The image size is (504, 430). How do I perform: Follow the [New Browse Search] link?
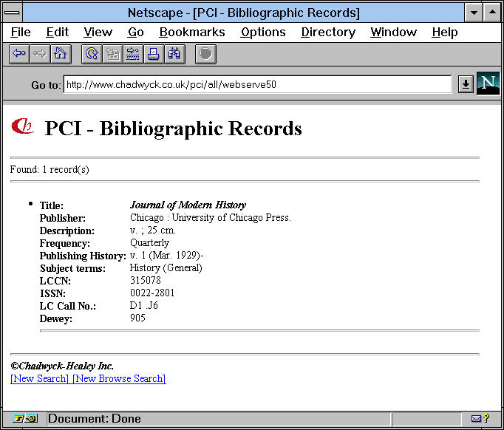click(119, 378)
